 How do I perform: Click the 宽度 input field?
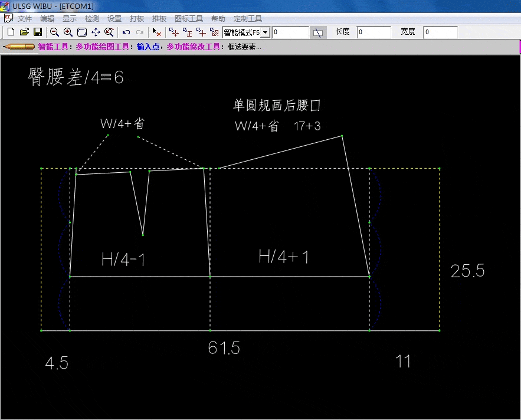point(440,32)
